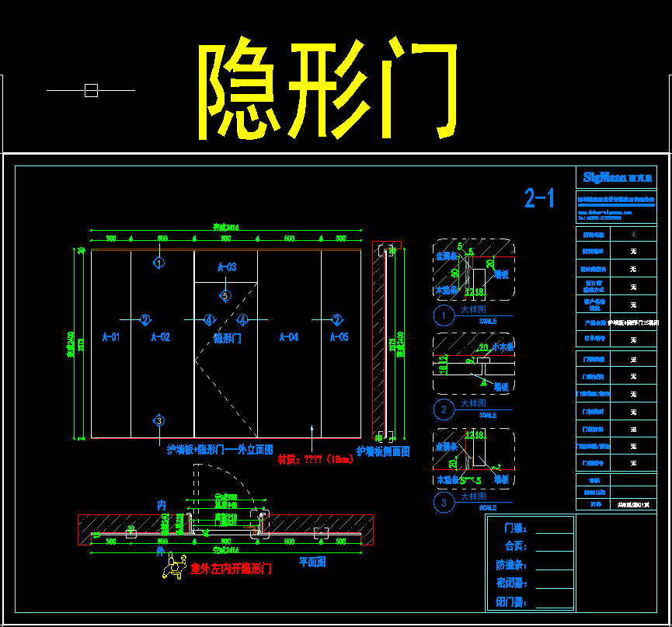The width and height of the screenshot is (672, 627).
Task: Click the blue 隐形门 label inside the door panel
Action: (228, 339)
